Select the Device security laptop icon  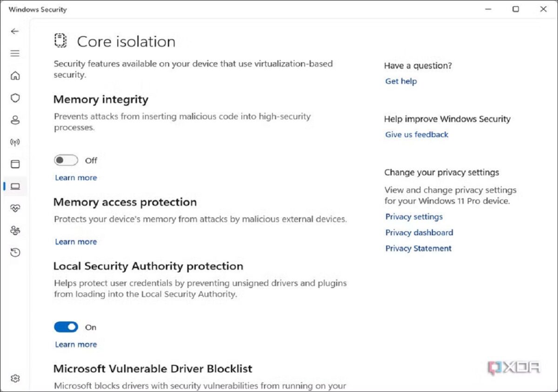pyautogui.click(x=15, y=186)
